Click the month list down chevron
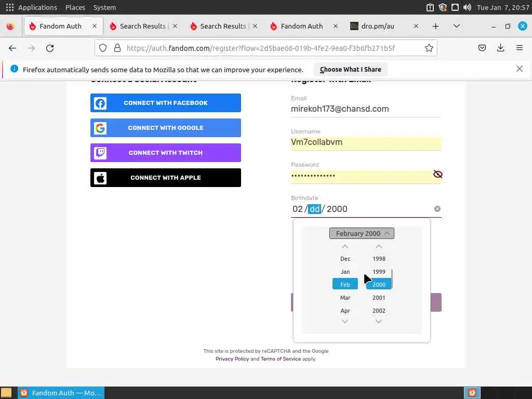The image size is (532, 399). pyautogui.click(x=345, y=321)
